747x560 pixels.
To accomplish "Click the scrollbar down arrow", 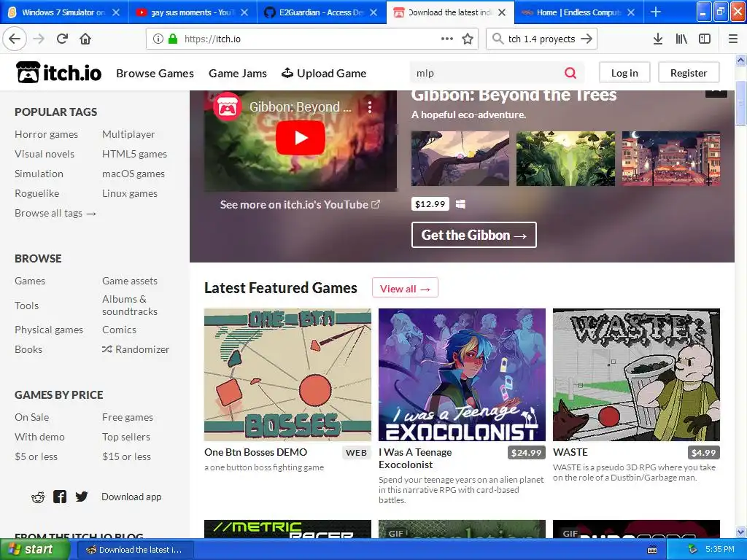I will pyautogui.click(x=740, y=532).
